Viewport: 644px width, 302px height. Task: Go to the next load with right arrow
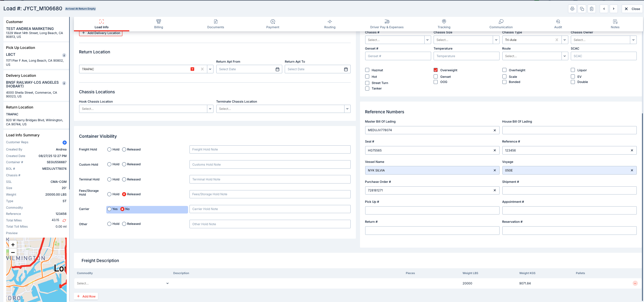coord(614,9)
